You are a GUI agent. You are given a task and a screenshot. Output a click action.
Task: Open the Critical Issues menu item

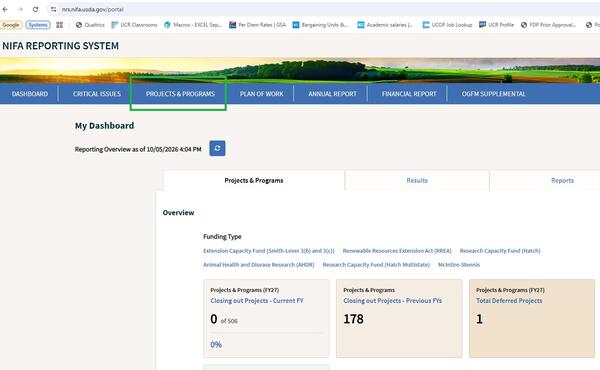coord(97,94)
